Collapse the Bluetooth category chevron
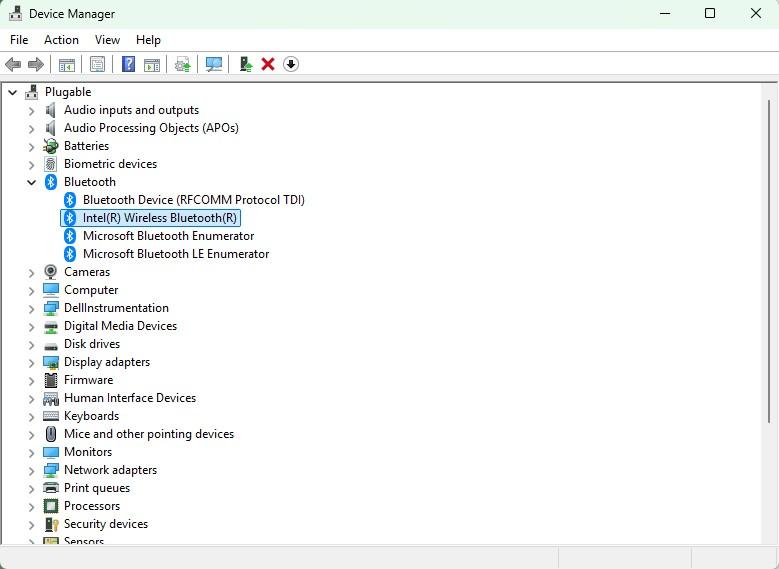 tap(32, 182)
